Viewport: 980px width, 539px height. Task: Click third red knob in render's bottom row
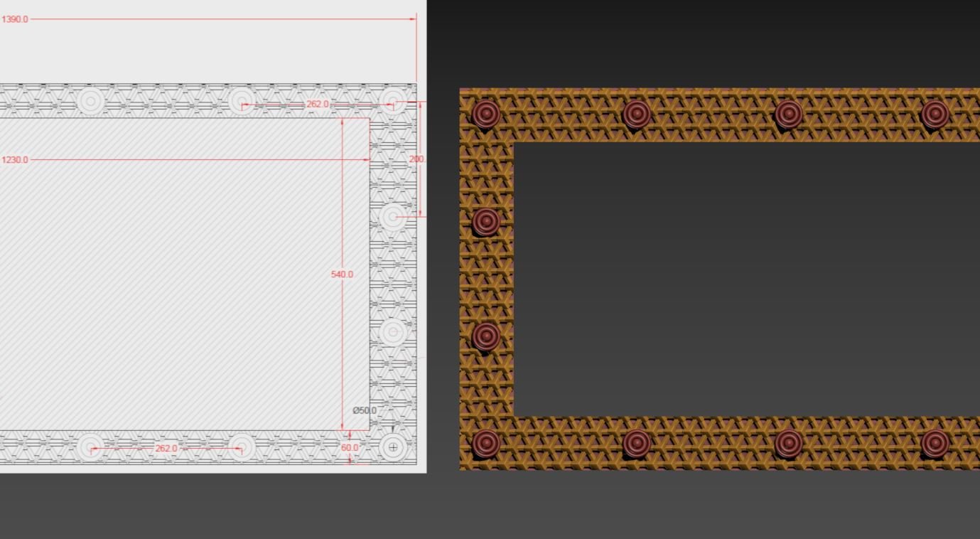(789, 443)
